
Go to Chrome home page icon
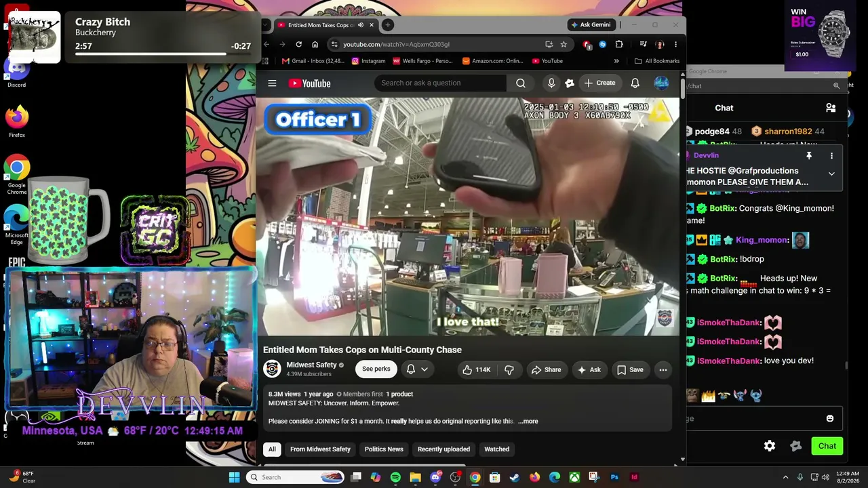click(315, 44)
